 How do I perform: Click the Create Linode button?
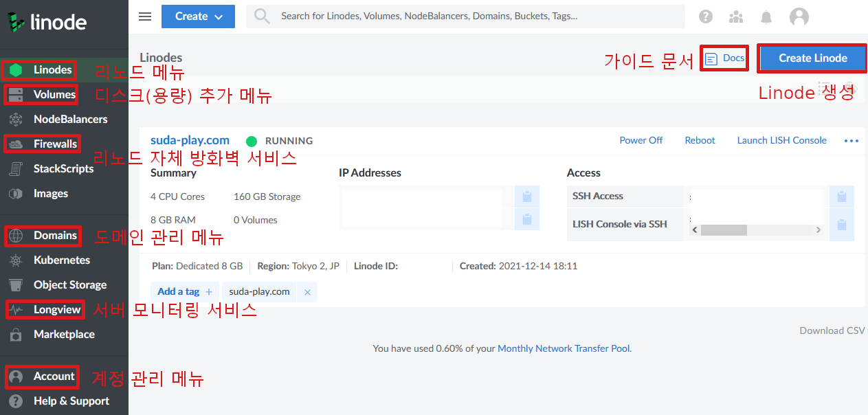(813, 58)
